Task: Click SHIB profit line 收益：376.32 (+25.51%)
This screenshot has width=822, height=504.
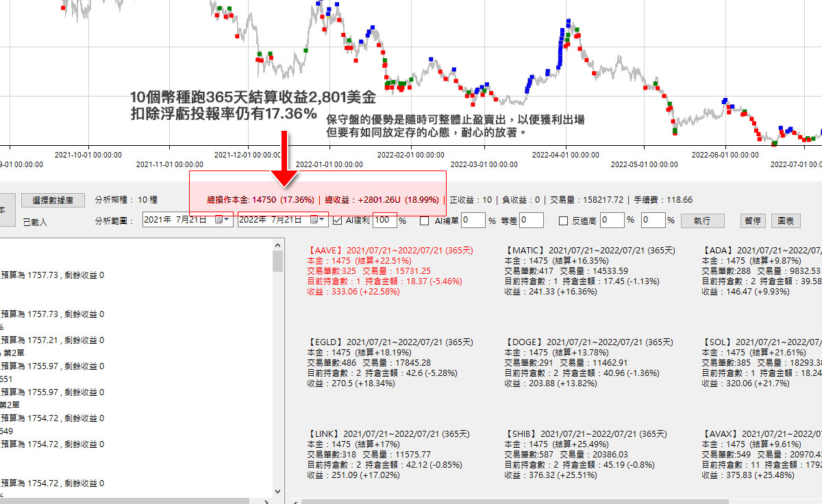Action: [x=551, y=475]
